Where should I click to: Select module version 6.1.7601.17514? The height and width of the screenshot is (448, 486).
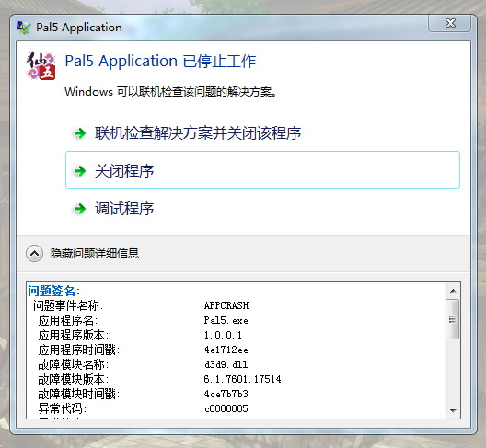(x=242, y=379)
